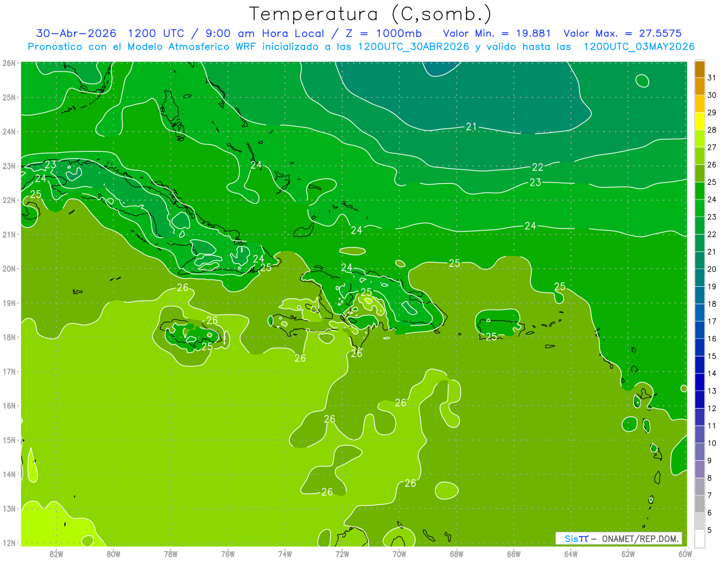Click the 26N latitude axis label
Viewport: 728px width, 562px height.
[x=8, y=63]
